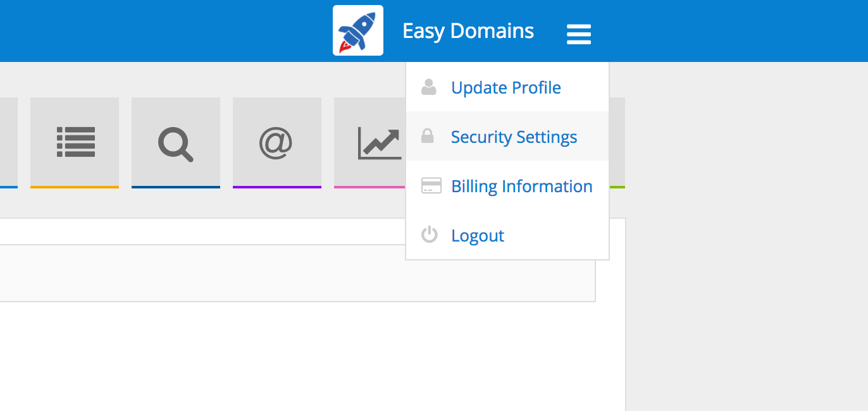Select Security Settings from the dropdown
868x411 pixels.
pos(513,137)
